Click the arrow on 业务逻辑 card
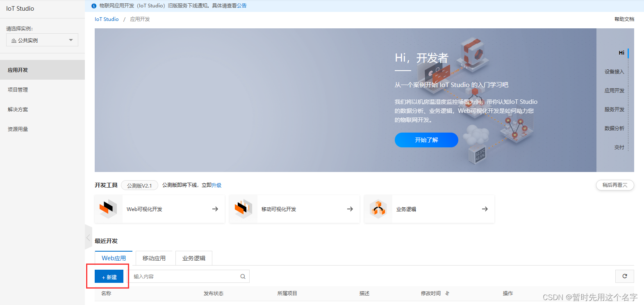 pyautogui.click(x=485, y=209)
